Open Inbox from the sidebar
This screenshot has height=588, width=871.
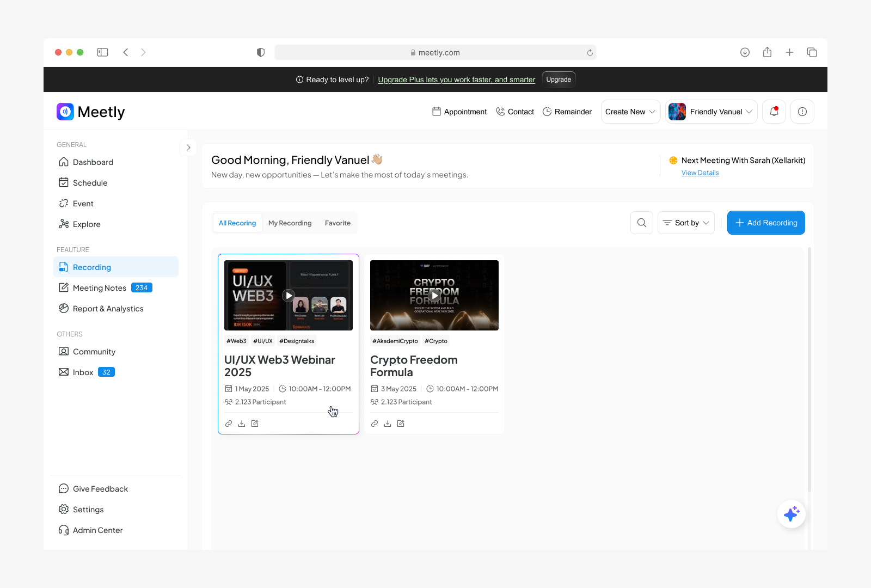click(83, 372)
